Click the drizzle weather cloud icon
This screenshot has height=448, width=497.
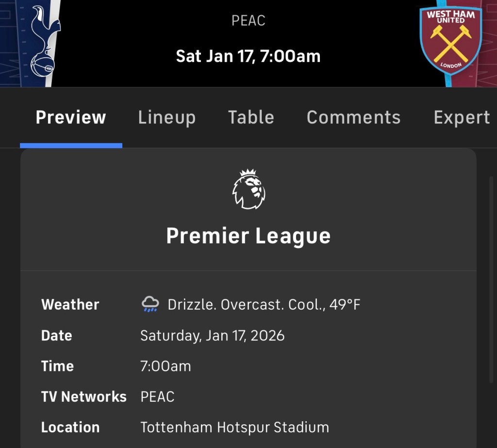coord(150,304)
